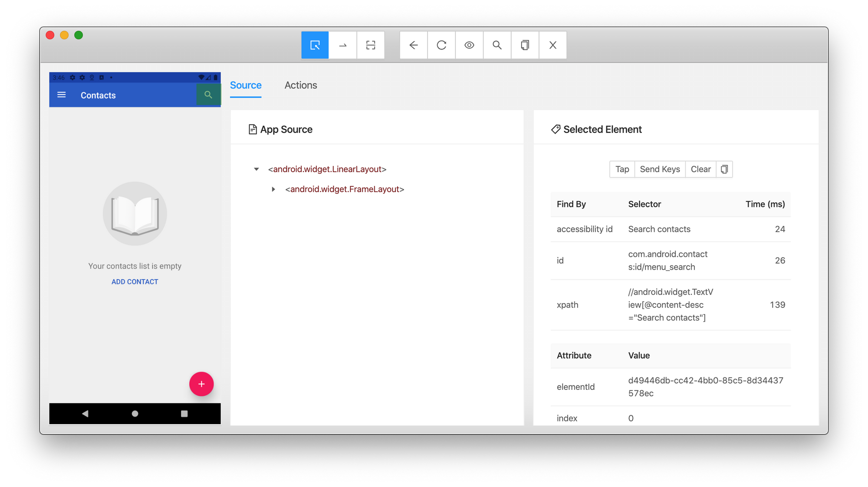Click the eye/visibility toggle icon
This screenshot has height=487, width=868.
(469, 45)
